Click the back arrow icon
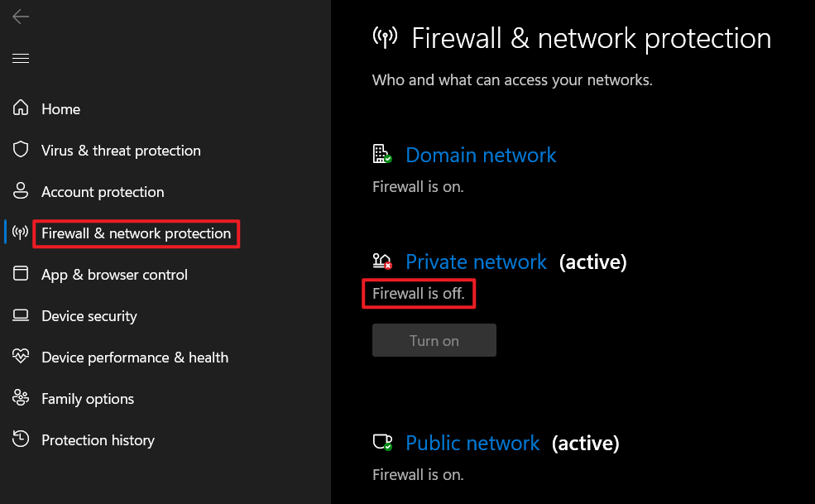Screen dimensions: 815x504 pyautogui.click(x=21, y=17)
